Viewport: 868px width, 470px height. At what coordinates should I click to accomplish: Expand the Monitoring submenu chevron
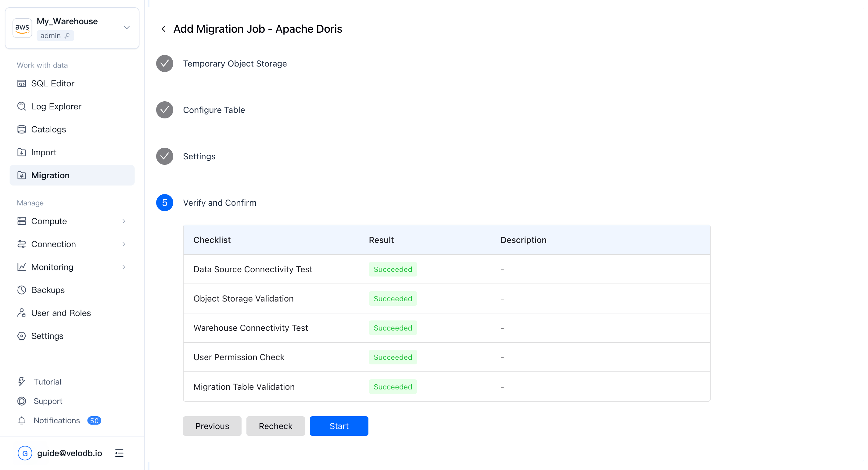(124, 267)
